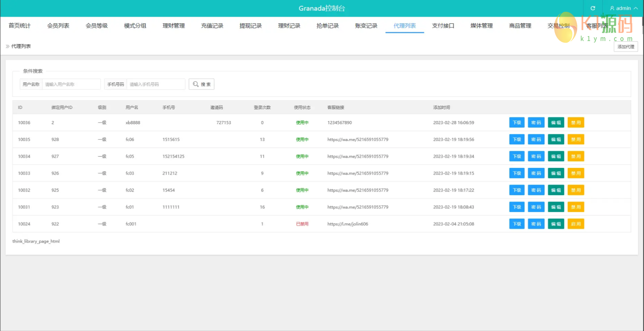This screenshot has width=644, height=331.
Task: Click the 添加代理 button
Action: [x=626, y=47]
